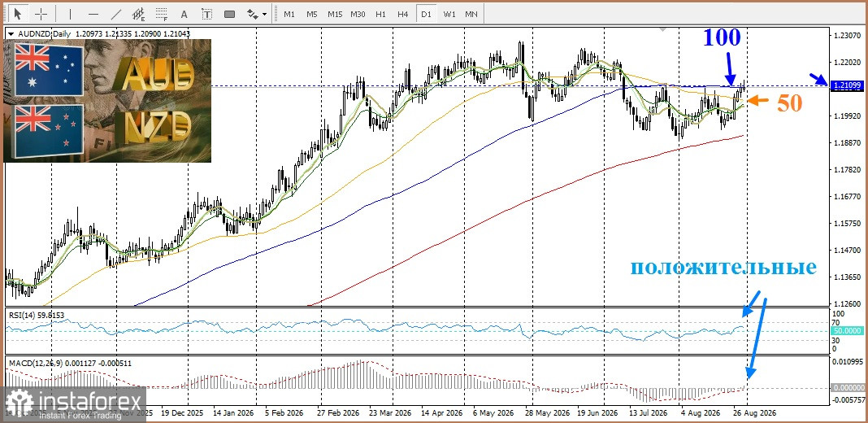Screen dimensions: 868x423
Task: Switch chart to MN timeframe
Action: click(471, 14)
